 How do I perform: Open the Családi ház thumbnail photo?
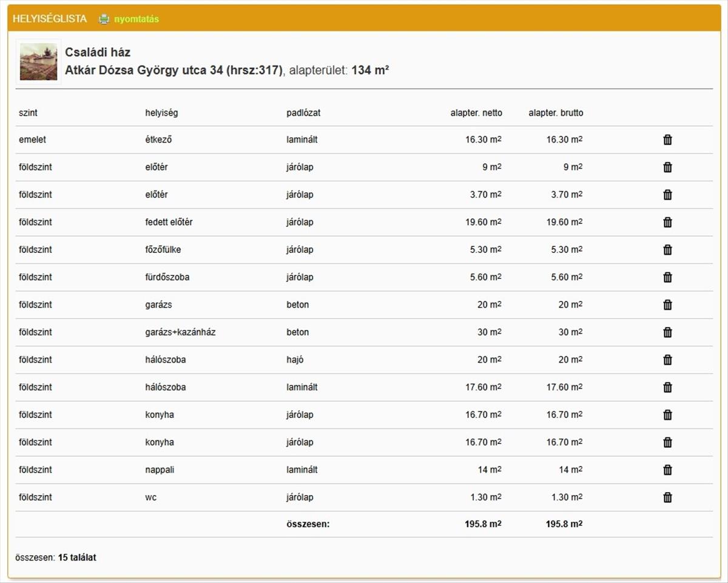coord(38,62)
